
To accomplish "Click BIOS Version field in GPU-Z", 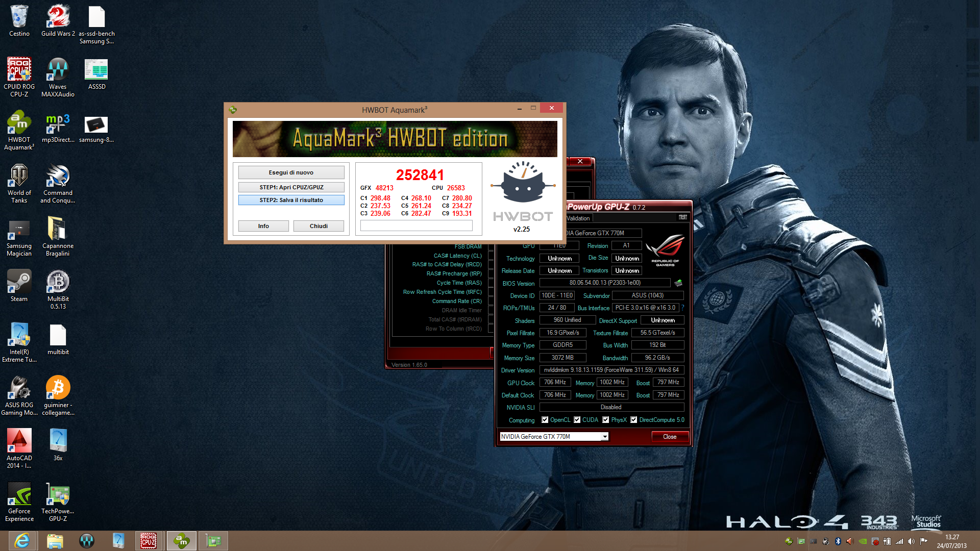I will tap(605, 283).
